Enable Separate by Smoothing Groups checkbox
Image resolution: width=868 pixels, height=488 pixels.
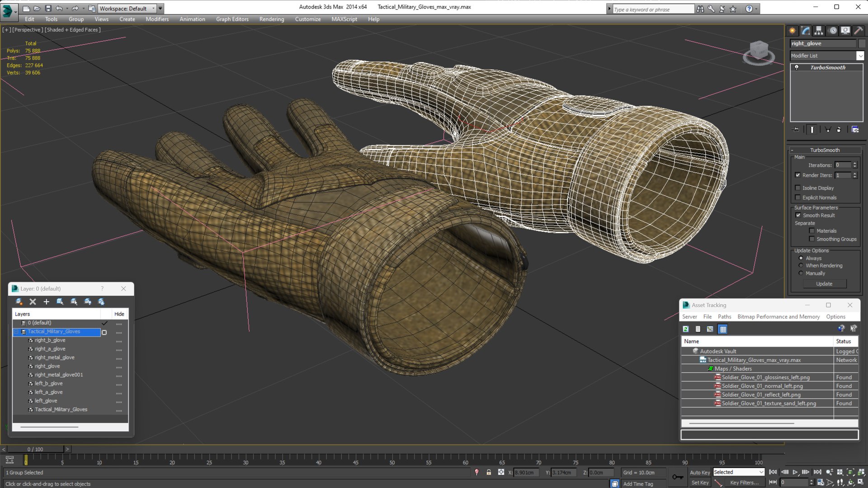pos(812,239)
